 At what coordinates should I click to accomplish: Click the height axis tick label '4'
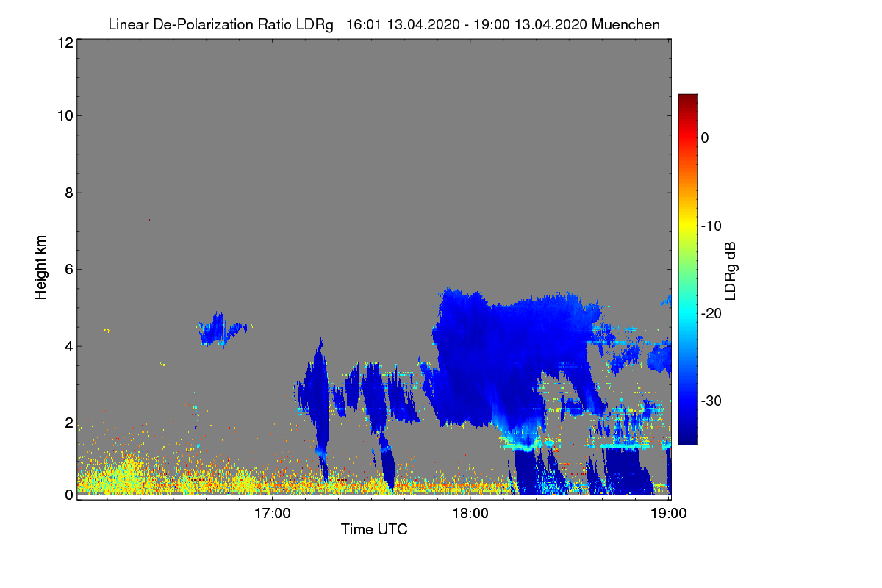(68, 345)
